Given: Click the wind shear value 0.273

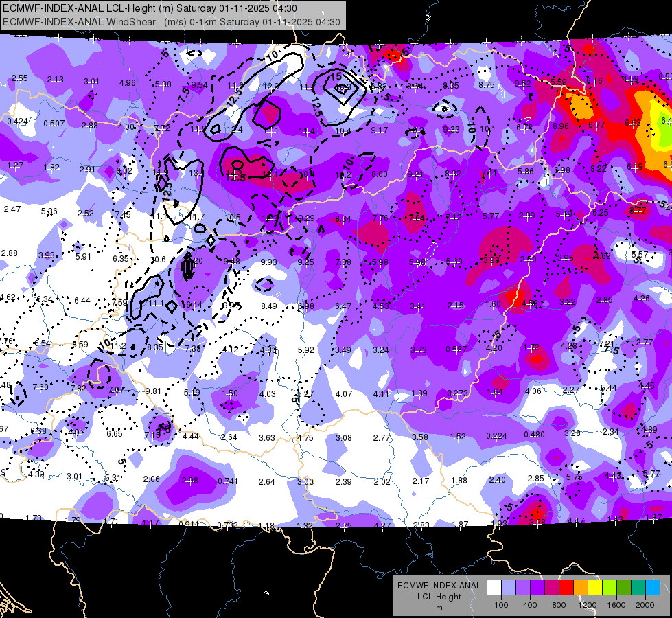Looking at the screenshot, I should [457, 393].
